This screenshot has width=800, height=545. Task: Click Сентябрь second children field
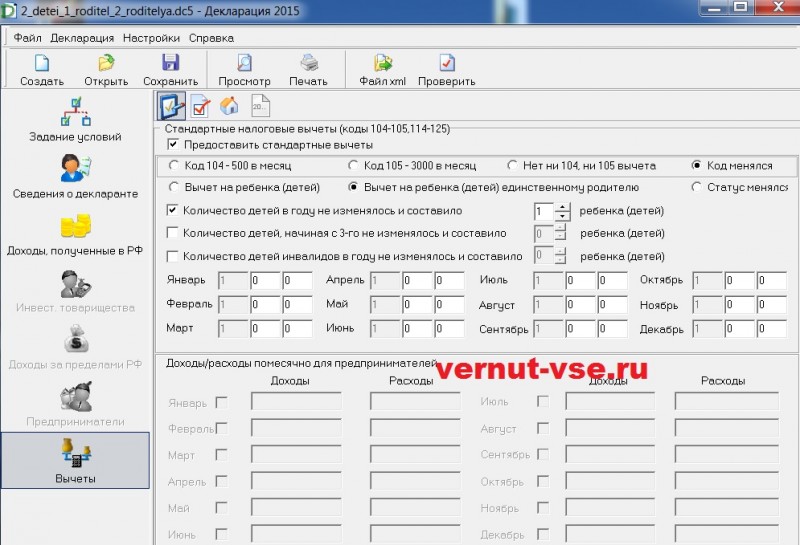pos(580,329)
